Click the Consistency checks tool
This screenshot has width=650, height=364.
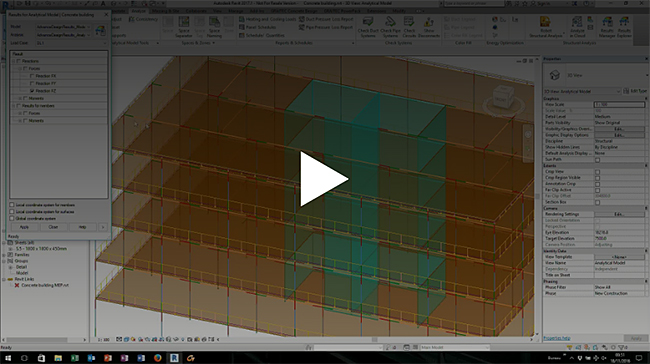point(143,19)
